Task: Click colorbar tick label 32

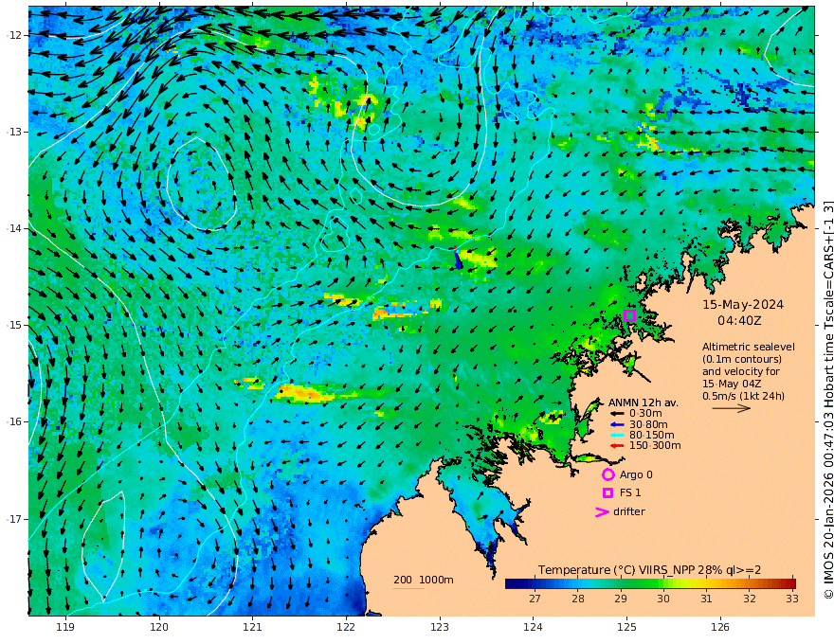Action: (750, 599)
